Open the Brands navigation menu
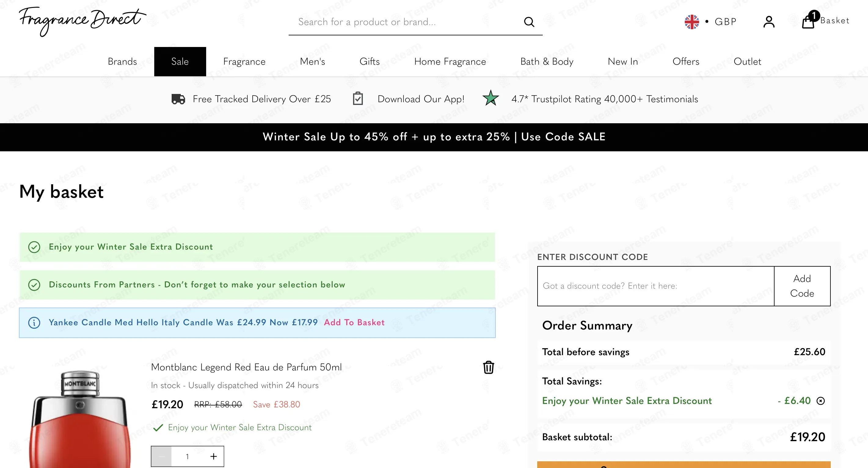The width and height of the screenshot is (868, 468). click(122, 62)
